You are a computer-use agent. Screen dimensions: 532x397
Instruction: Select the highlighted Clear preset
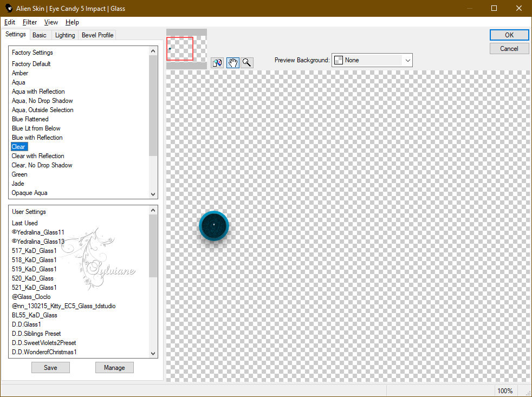(x=18, y=147)
